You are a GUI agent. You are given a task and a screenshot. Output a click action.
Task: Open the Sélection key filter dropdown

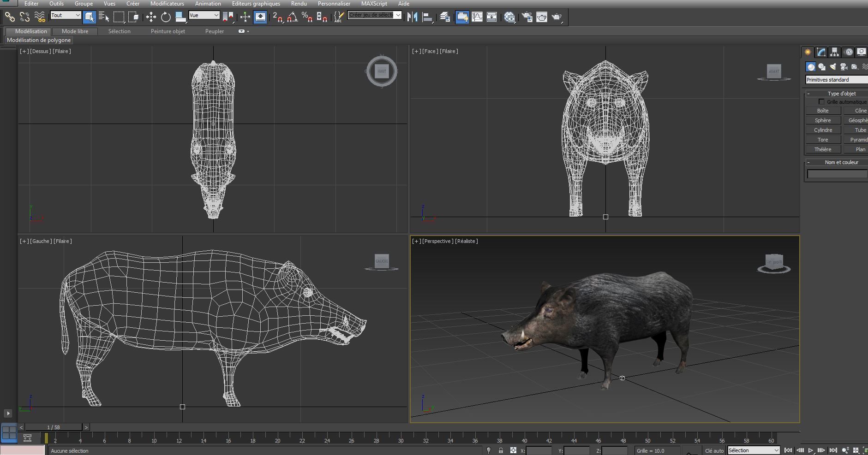(x=754, y=450)
